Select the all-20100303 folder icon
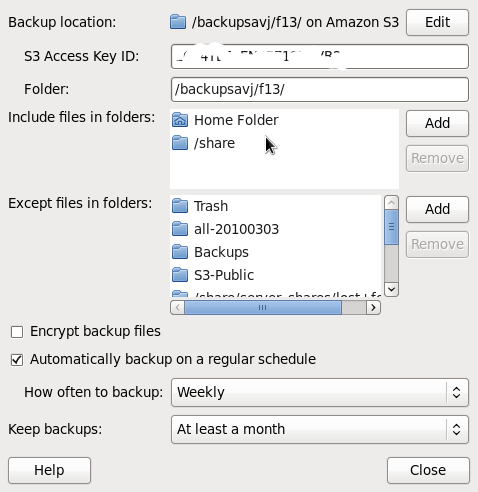The image size is (478, 492). (x=180, y=229)
